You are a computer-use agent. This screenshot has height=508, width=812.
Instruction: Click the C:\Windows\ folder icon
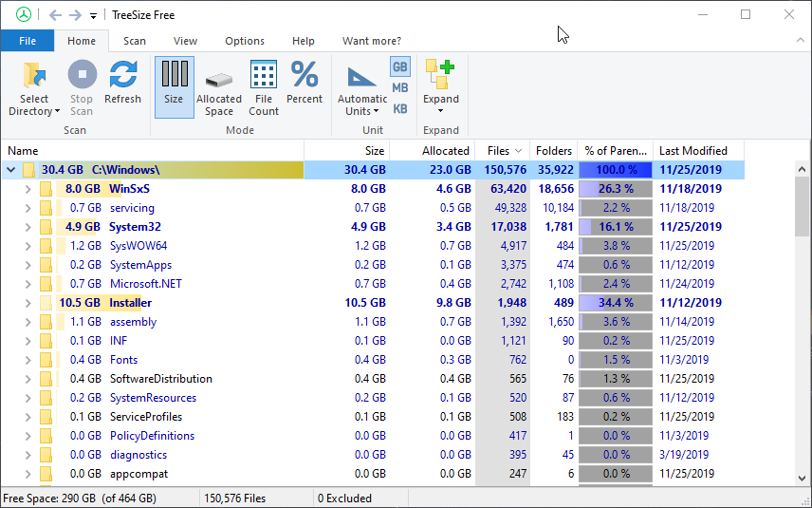pyautogui.click(x=29, y=170)
